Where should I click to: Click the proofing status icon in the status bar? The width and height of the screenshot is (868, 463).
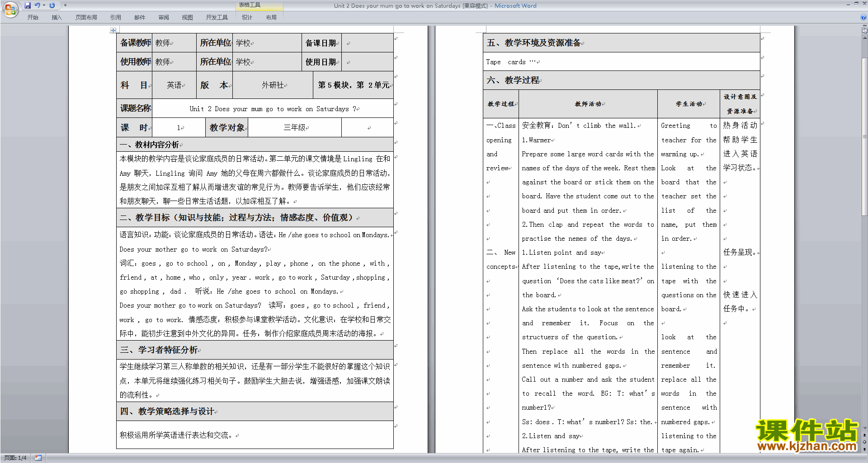38,458
